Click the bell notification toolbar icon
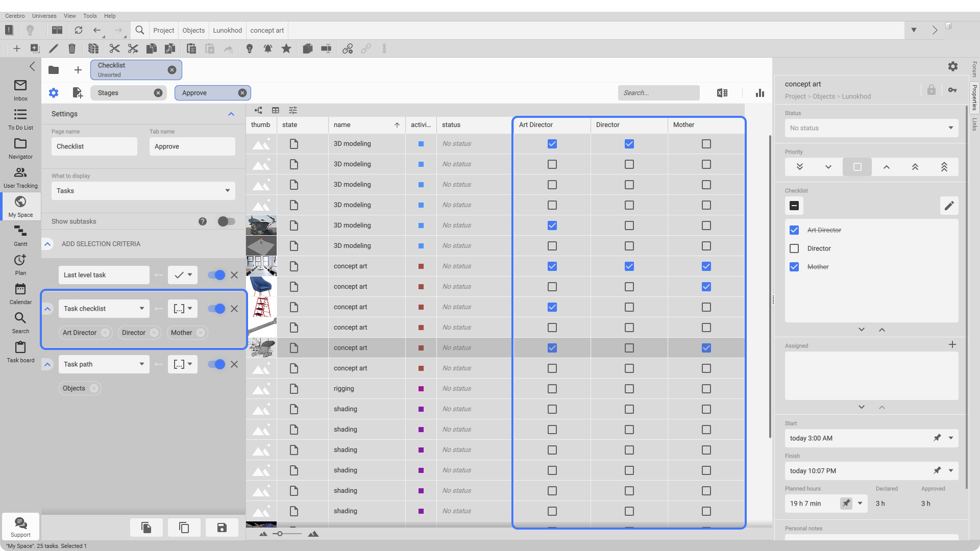This screenshot has width=980, height=551. tap(268, 48)
